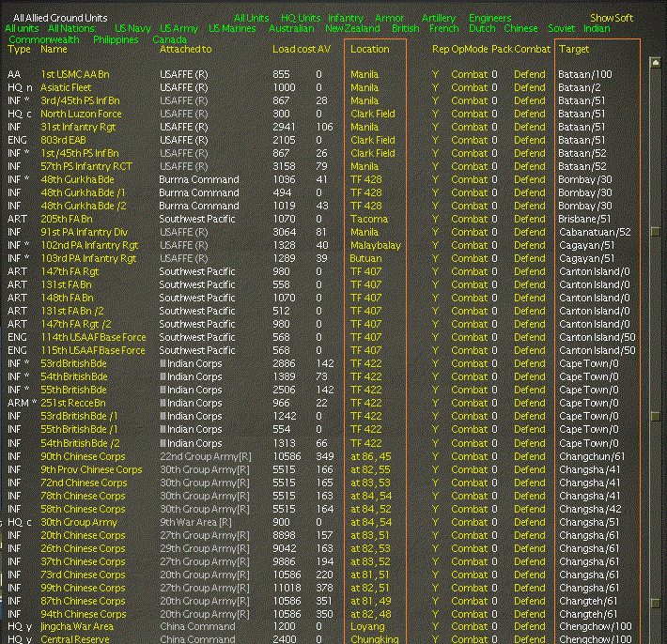Select 9th Prov Chinese Corps

pos(91,469)
